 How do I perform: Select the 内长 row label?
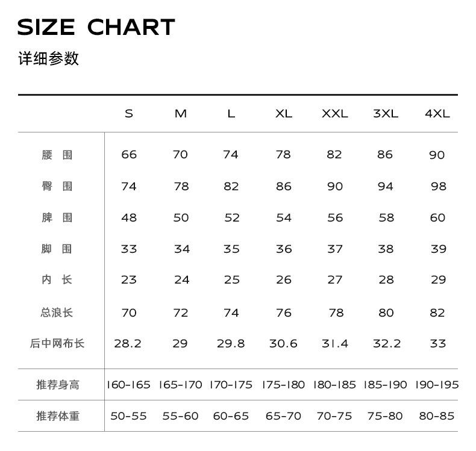tap(57, 279)
